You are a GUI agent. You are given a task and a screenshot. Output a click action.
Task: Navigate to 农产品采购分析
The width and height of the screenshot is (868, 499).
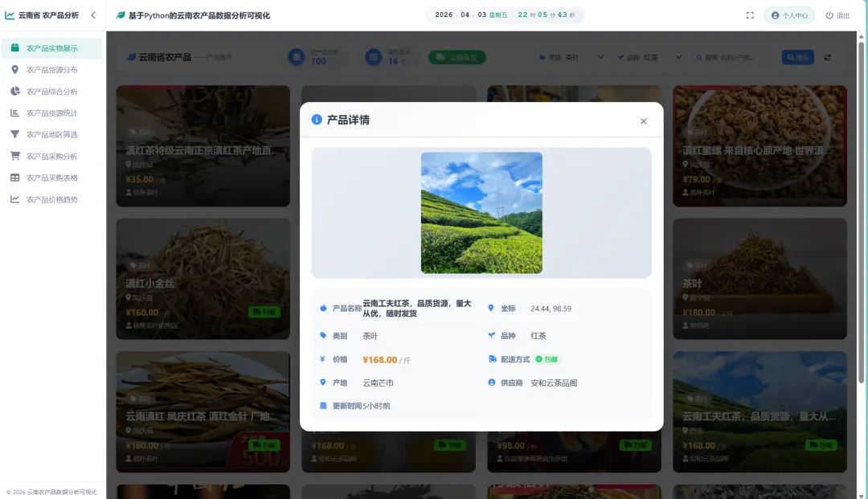[51, 156]
